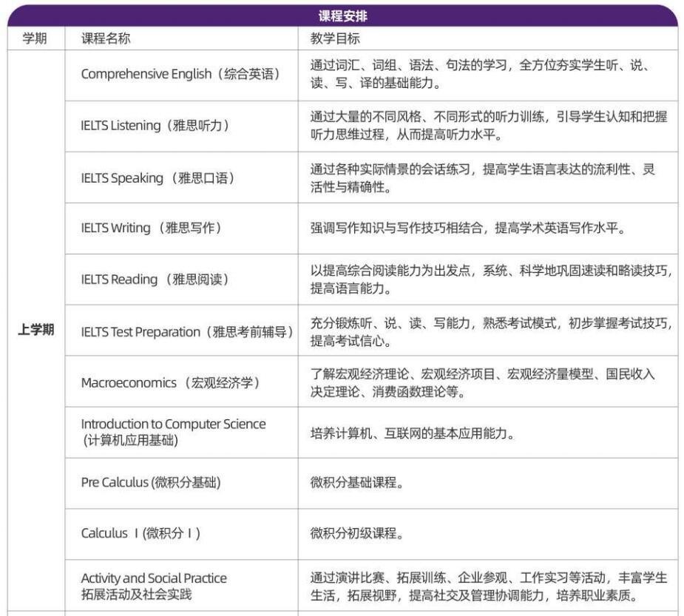Click the IELTS Speaking course cell
The height and width of the screenshot is (616, 684).
point(157,177)
